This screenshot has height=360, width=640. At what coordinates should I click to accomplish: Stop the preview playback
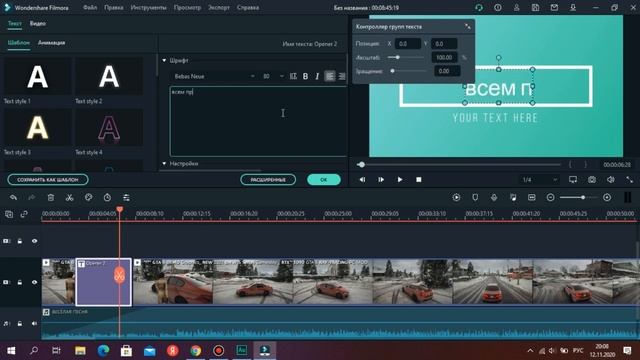pyautogui.click(x=418, y=180)
